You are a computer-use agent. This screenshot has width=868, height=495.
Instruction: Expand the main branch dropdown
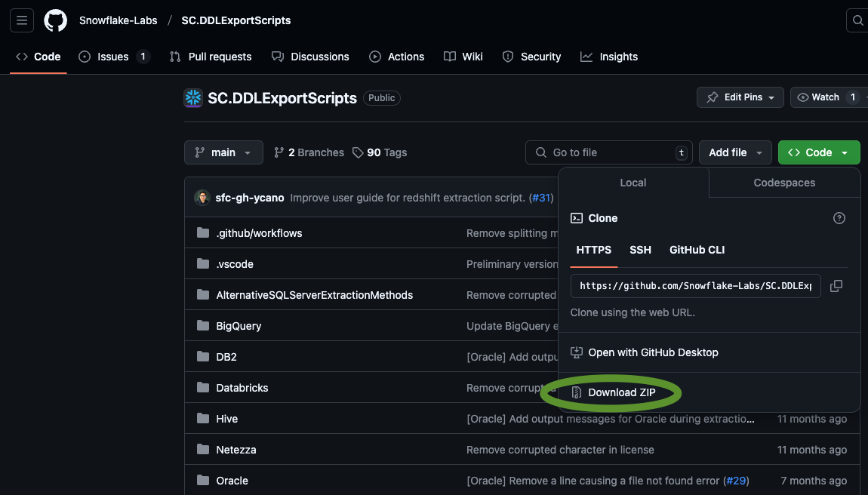(x=223, y=152)
